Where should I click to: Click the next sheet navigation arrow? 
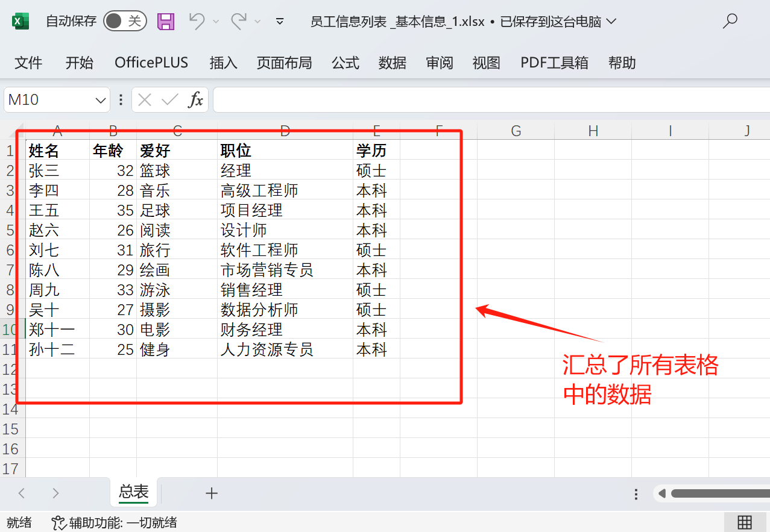coord(55,493)
